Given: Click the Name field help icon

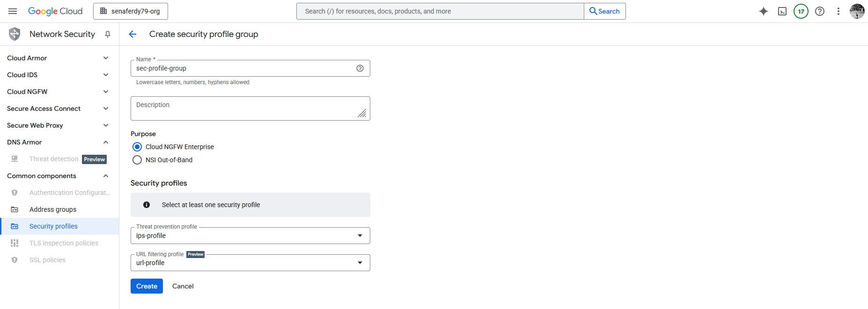Looking at the screenshot, I should [360, 68].
